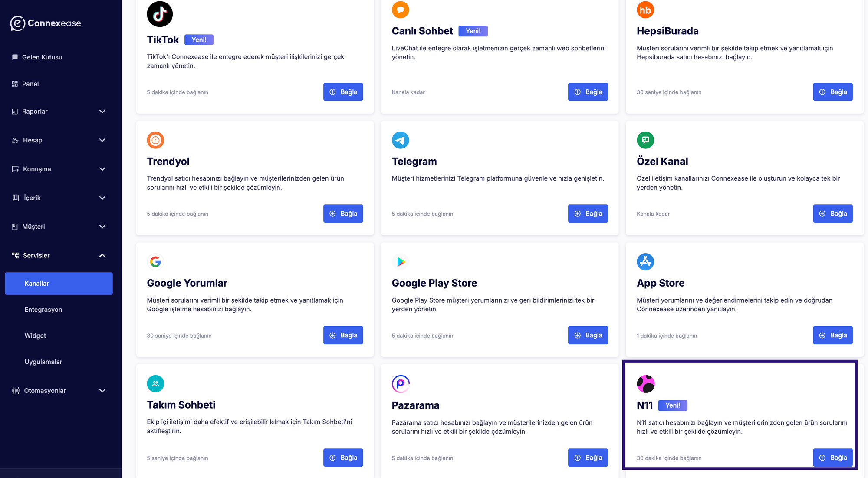
Task: Connect Telegram with its Bağla button
Action: tap(588, 214)
